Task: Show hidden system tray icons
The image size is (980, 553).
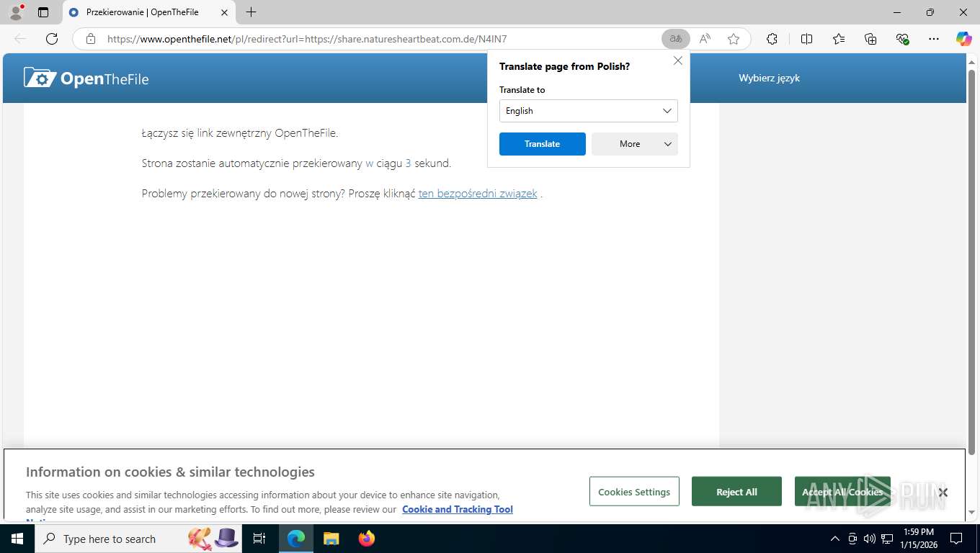Action: tap(835, 539)
